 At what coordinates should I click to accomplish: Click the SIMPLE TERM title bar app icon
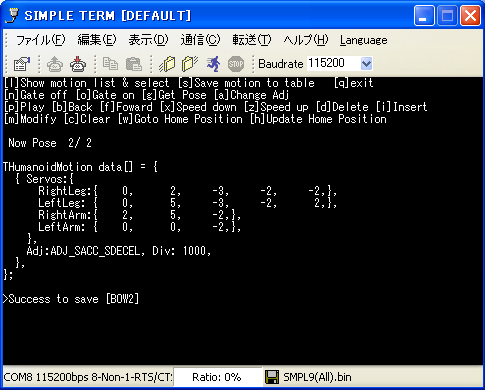12,15
